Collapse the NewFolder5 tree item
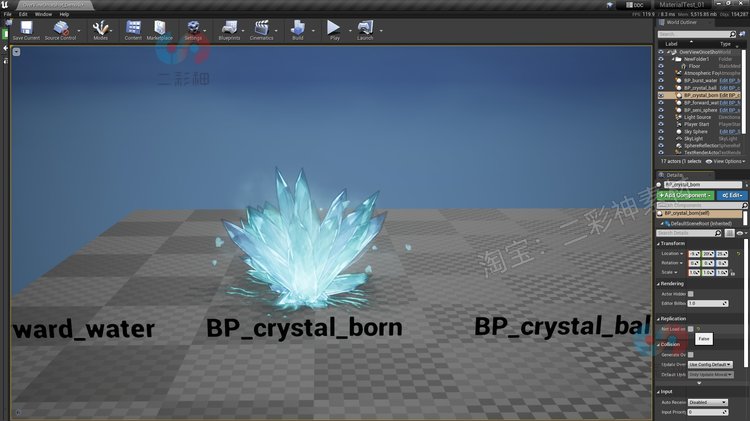The width and height of the screenshot is (750, 421). pyautogui.click(x=673, y=59)
